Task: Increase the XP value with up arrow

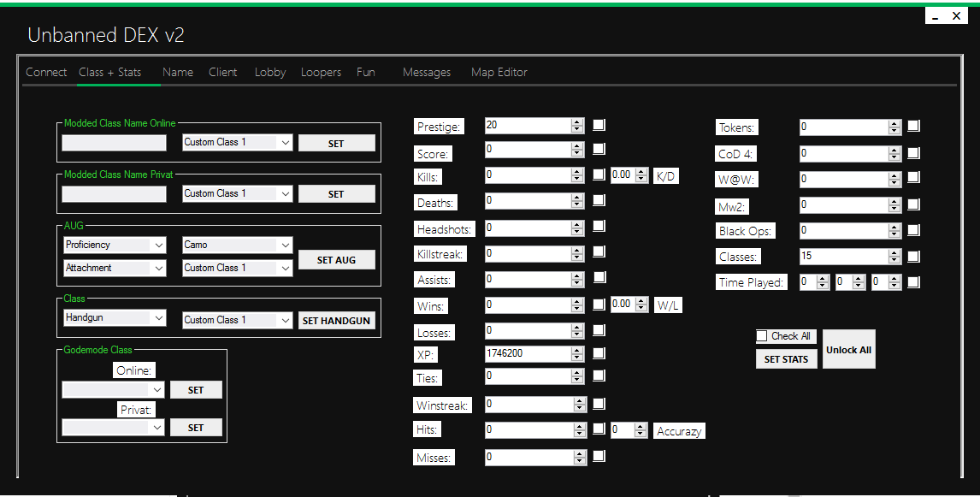Action: (577, 350)
